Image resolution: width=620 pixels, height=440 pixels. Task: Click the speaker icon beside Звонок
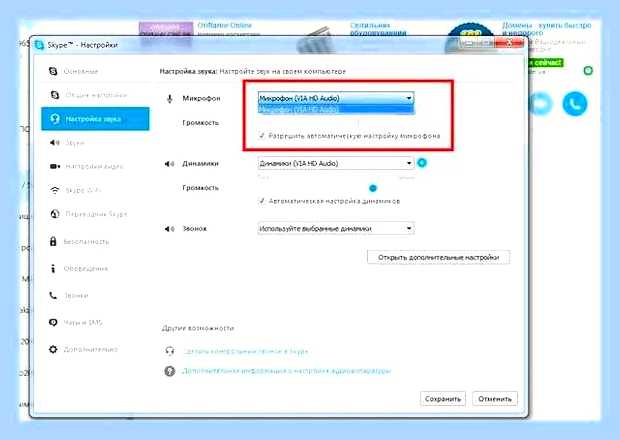coord(169,229)
